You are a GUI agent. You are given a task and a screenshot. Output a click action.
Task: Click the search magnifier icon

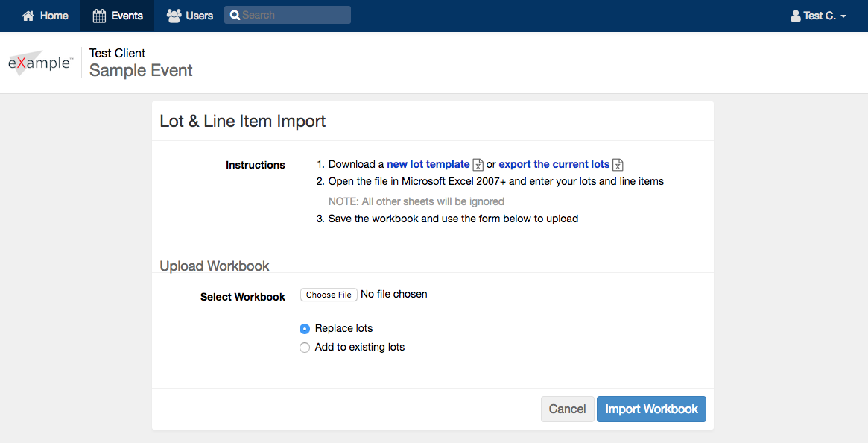click(235, 15)
